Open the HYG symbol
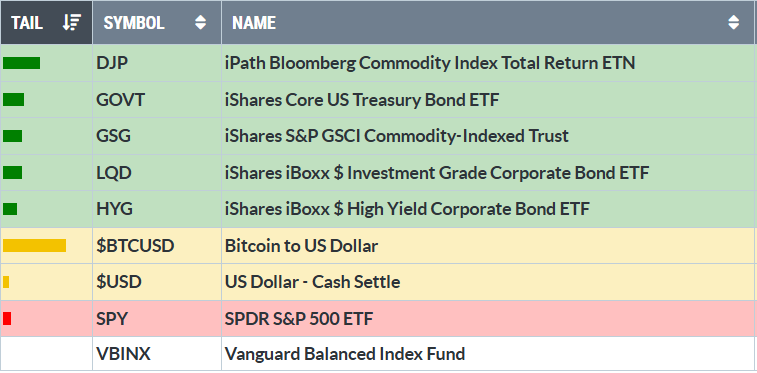 [x=114, y=209]
